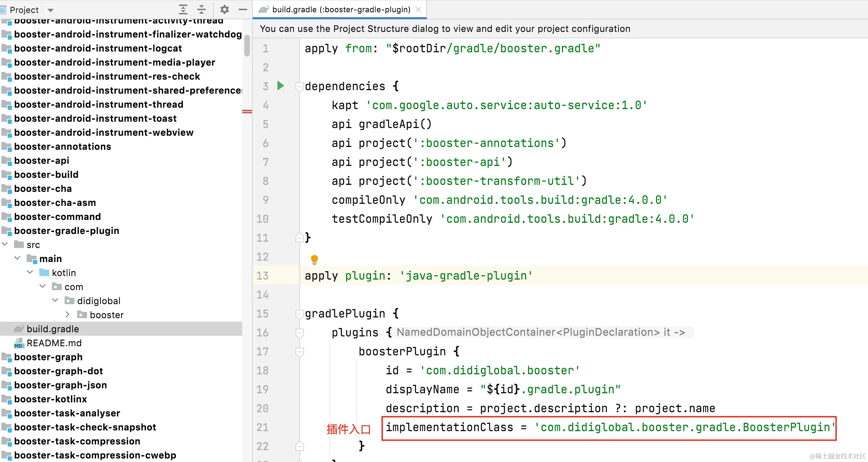Open the README.md file

tap(54, 343)
